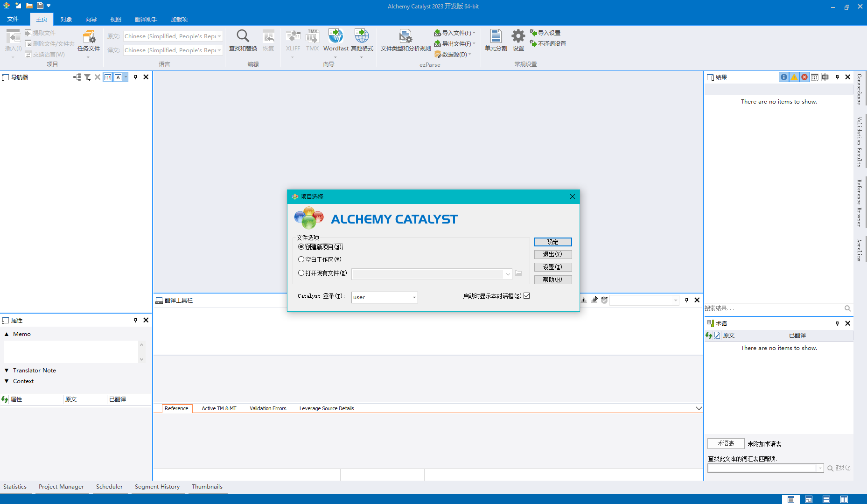The width and height of the screenshot is (867, 504).
Task: Click the 退出(X) button in dialog
Action: point(553,254)
